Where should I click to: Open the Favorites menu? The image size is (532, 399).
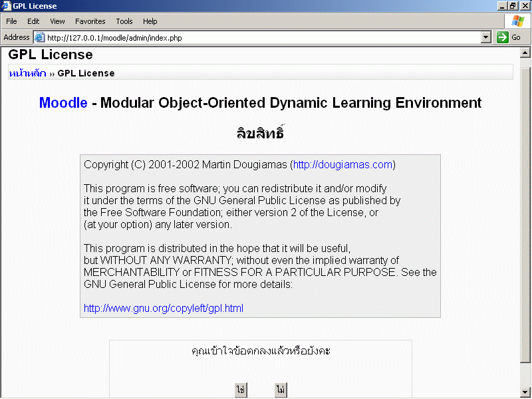pyautogui.click(x=90, y=21)
